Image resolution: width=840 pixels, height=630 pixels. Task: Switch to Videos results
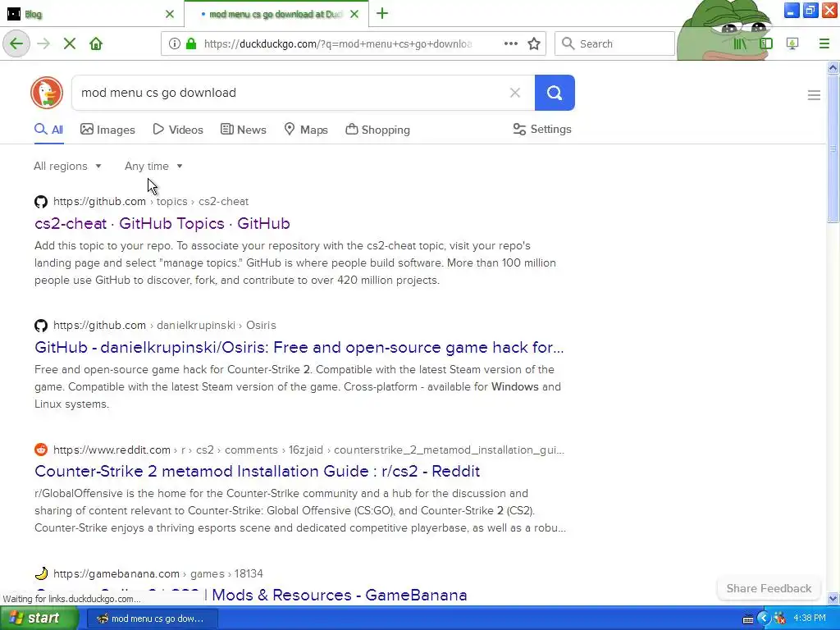[x=178, y=130]
